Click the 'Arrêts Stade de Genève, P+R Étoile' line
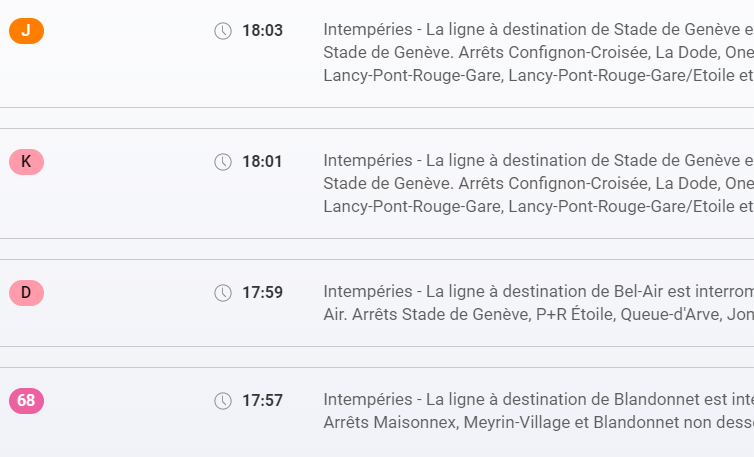The image size is (754, 457). coord(538,314)
